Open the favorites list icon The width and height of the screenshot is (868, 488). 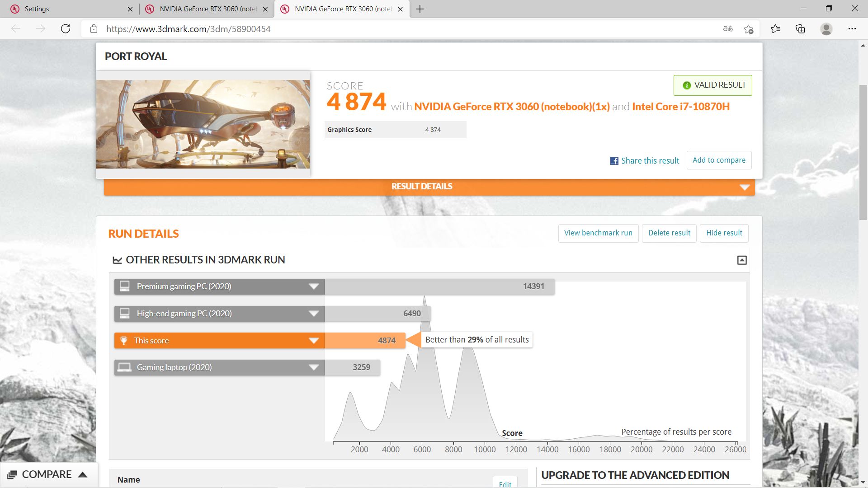point(775,29)
